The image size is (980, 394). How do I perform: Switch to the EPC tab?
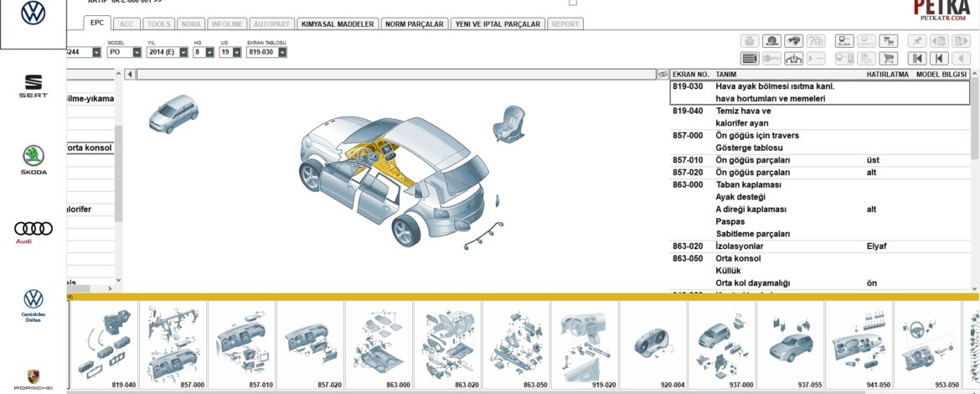point(97,23)
